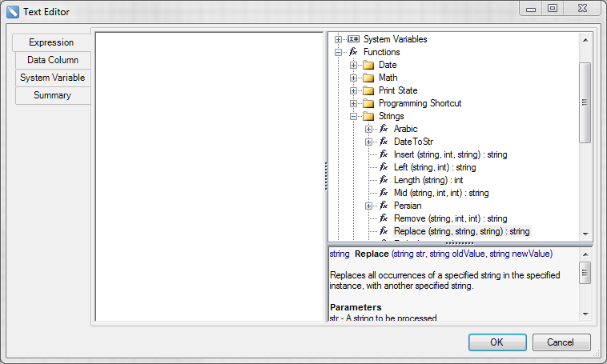Click the System Variables icon in tree
The height and width of the screenshot is (364, 607).
pos(353,39)
